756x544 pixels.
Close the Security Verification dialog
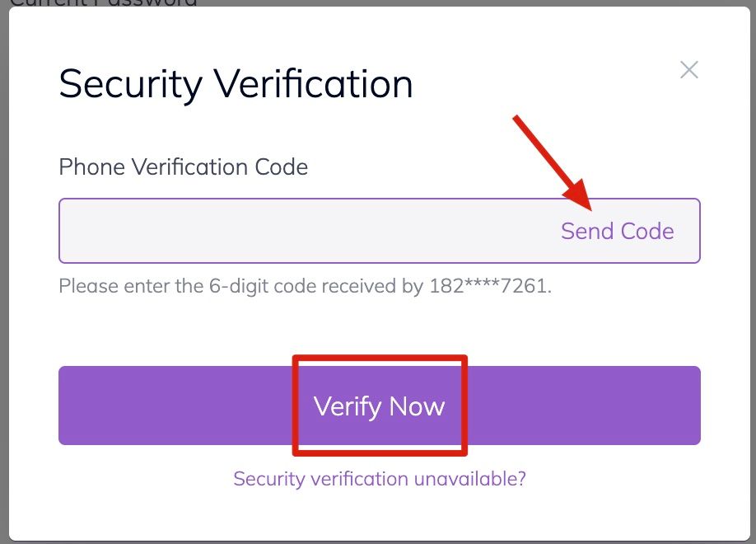click(689, 70)
